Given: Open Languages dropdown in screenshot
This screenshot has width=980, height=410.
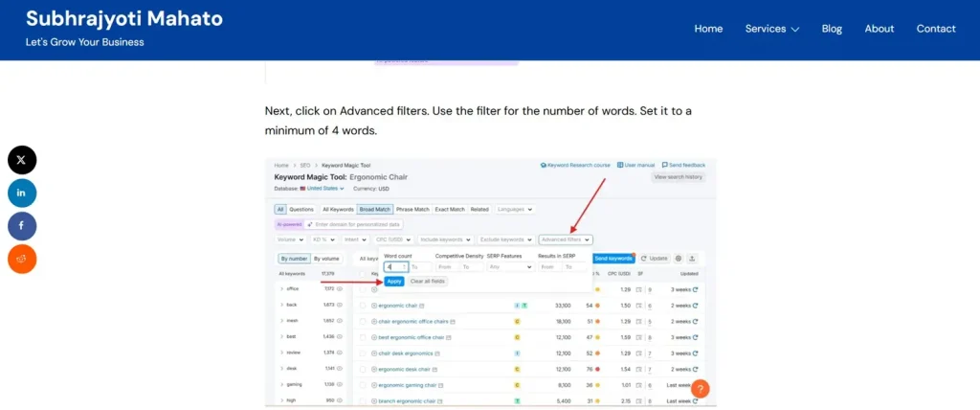Looking at the screenshot, I should click(x=516, y=209).
